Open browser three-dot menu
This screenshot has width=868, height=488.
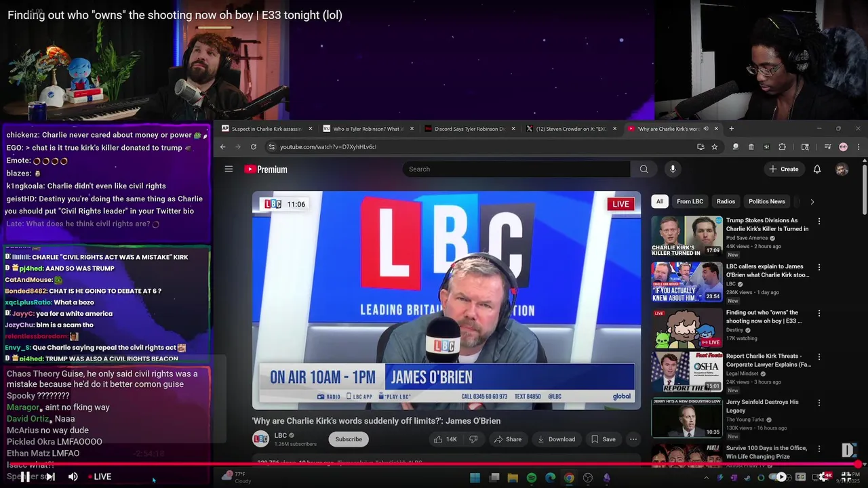pyautogui.click(x=859, y=146)
